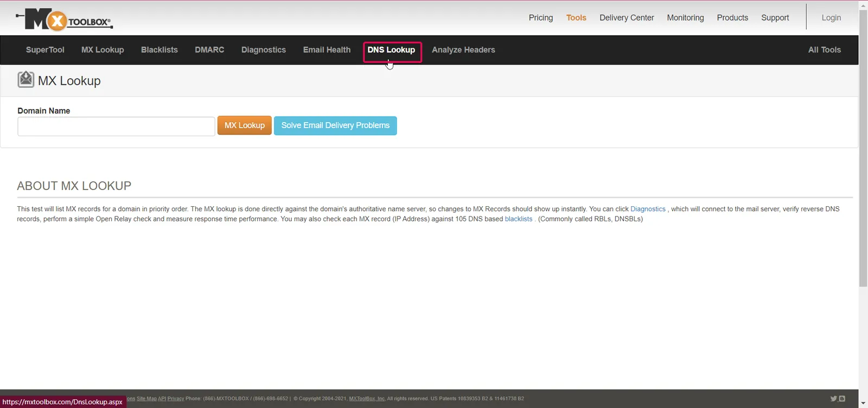Open Delivery Center in top navigation

(627, 18)
